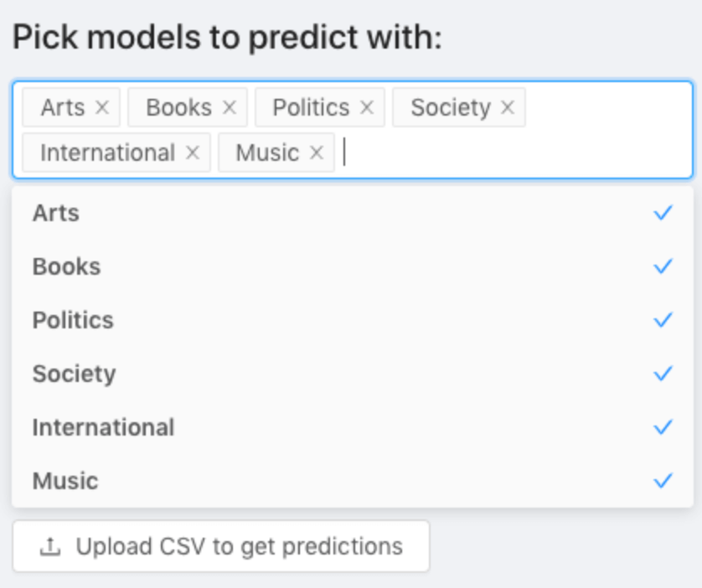Click the checkmark next to Arts option
Image resolution: width=702 pixels, height=588 pixels.
coord(663,213)
